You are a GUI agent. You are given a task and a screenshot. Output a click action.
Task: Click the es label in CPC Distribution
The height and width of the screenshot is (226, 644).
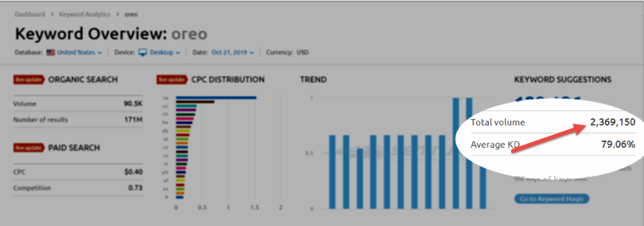(166, 189)
